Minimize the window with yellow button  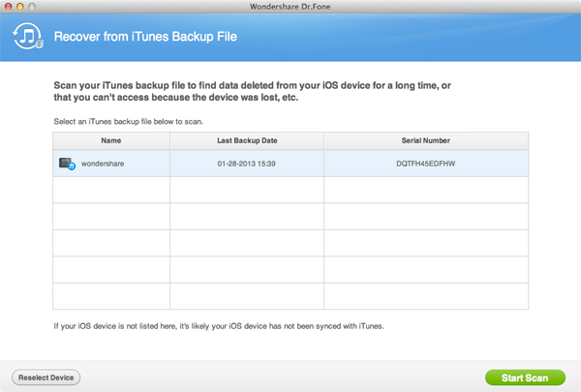point(20,7)
